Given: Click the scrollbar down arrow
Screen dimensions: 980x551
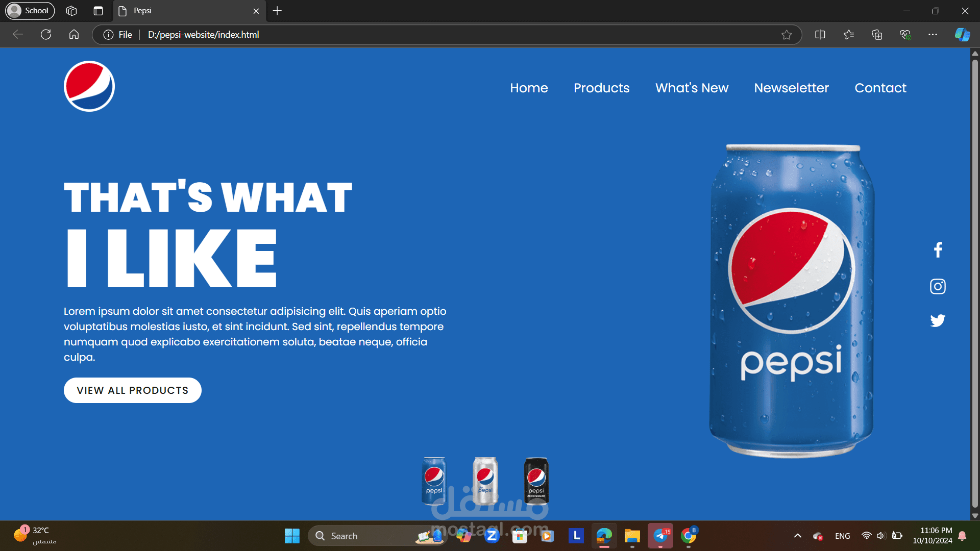Looking at the screenshot, I should tap(975, 516).
